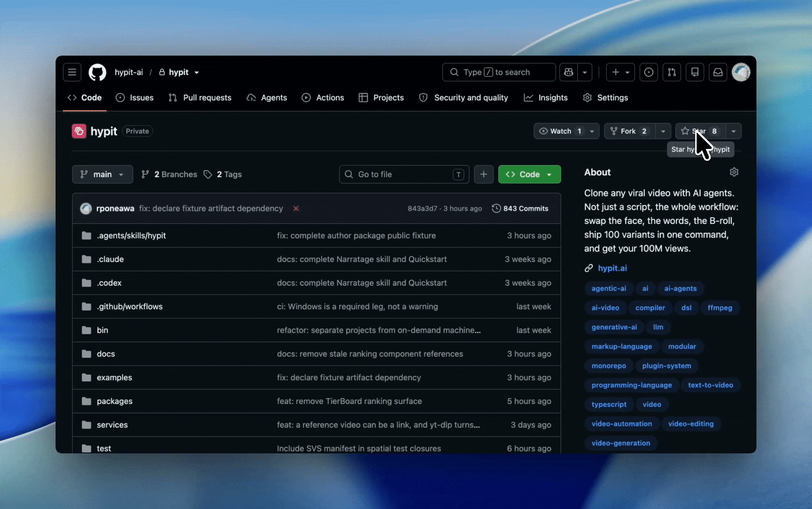Screen dimensions: 812x509
Task: Focus the Go to file field
Action: pos(404,174)
